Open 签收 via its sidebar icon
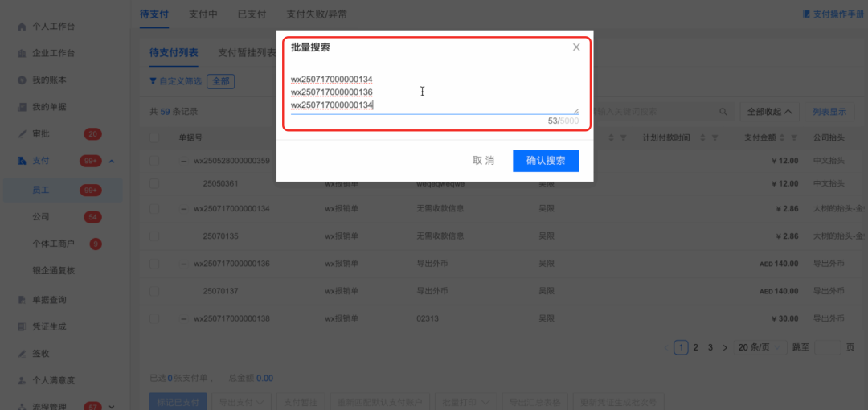868x410 pixels. (23, 353)
